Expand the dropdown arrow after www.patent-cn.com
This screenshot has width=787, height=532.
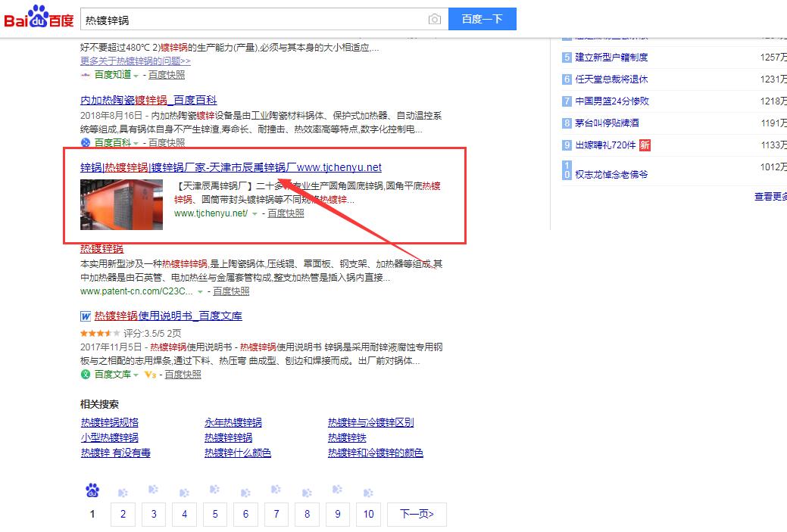click(x=200, y=292)
